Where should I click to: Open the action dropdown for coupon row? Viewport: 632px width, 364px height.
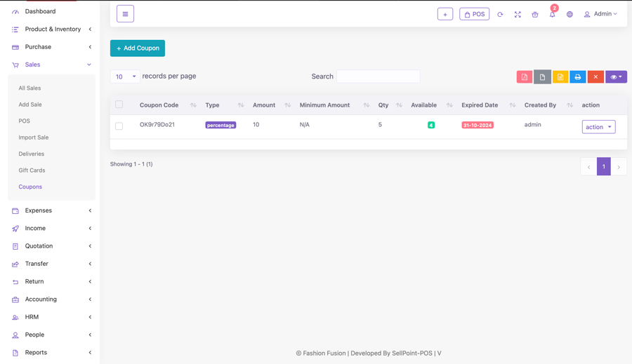click(x=598, y=127)
